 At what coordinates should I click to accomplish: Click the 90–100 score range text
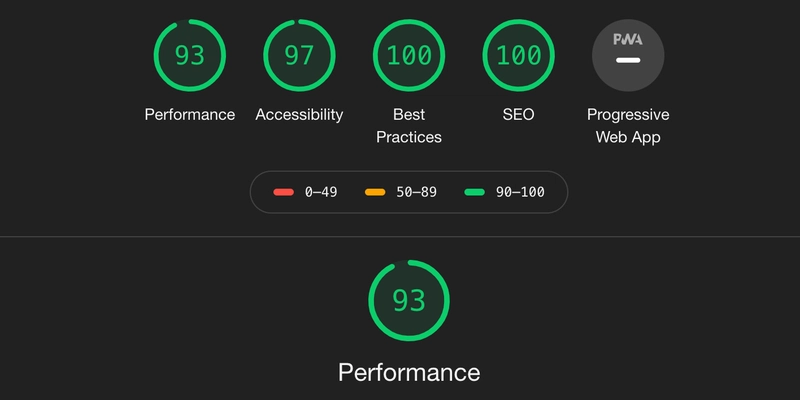(519, 192)
